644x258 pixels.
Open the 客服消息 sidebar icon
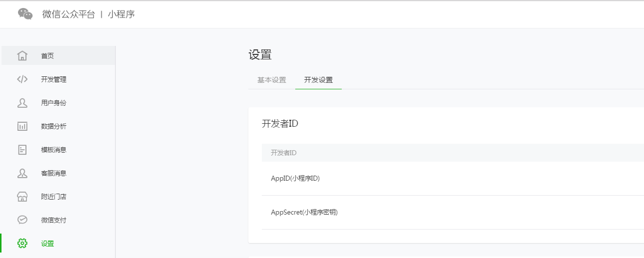(x=22, y=173)
